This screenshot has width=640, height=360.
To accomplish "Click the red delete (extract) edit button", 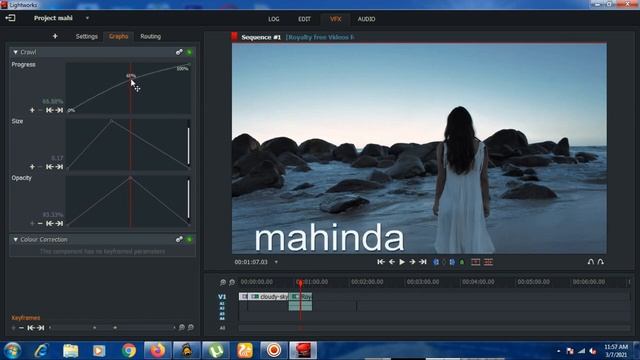I will pyautogui.click(x=488, y=262).
